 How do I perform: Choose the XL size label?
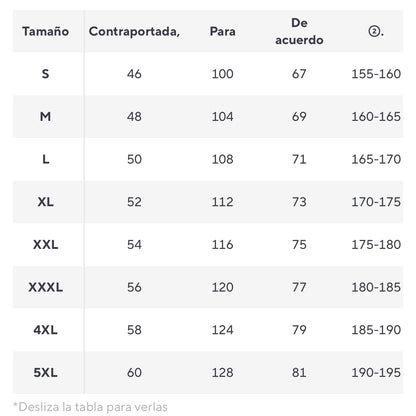click(46, 202)
